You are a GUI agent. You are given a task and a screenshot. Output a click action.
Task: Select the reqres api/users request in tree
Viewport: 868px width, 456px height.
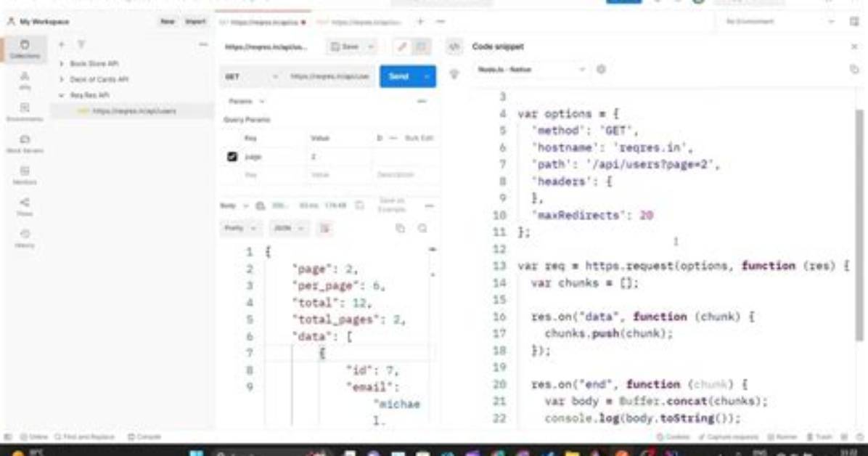(x=131, y=111)
